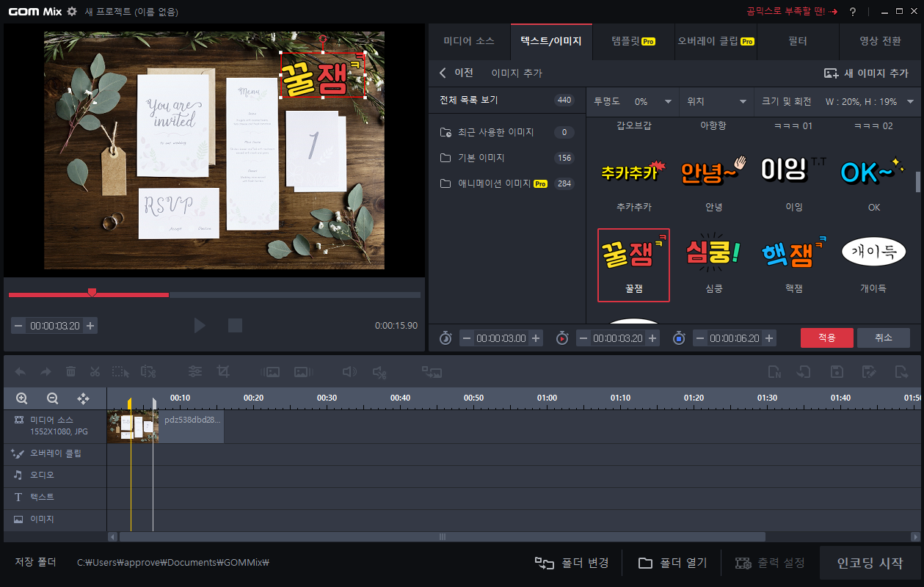The height and width of the screenshot is (587, 924).
Task: Switch to the 필터 tab
Action: coord(798,41)
